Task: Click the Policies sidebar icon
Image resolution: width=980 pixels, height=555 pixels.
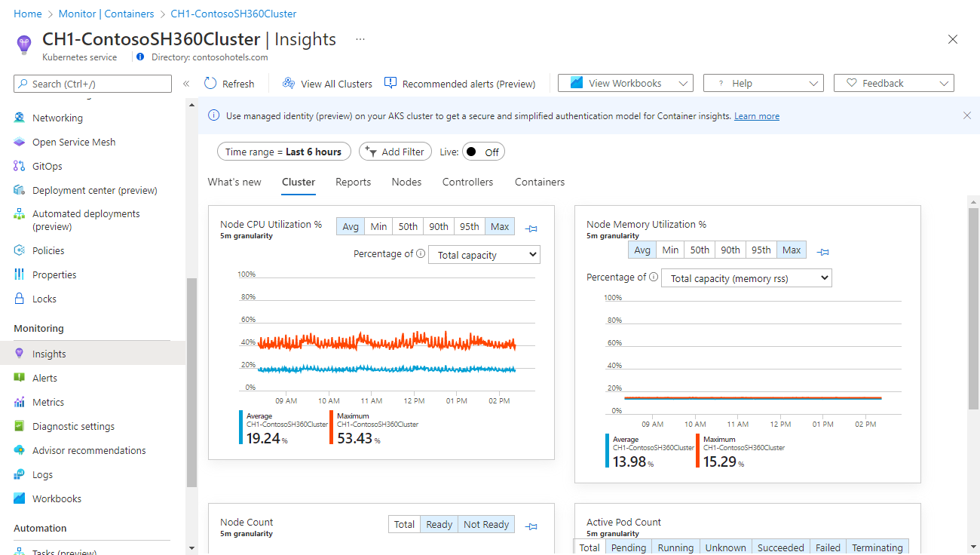Action: pos(20,250)
